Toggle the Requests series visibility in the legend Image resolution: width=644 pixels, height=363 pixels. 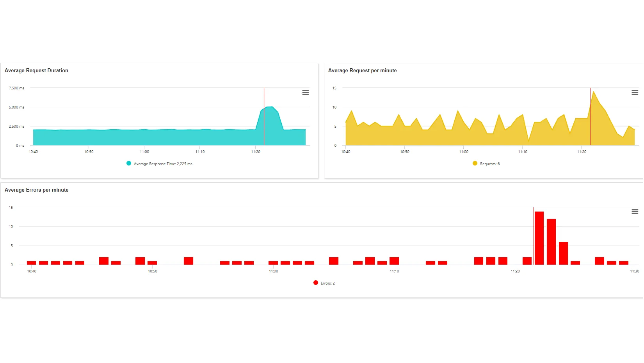489,164
